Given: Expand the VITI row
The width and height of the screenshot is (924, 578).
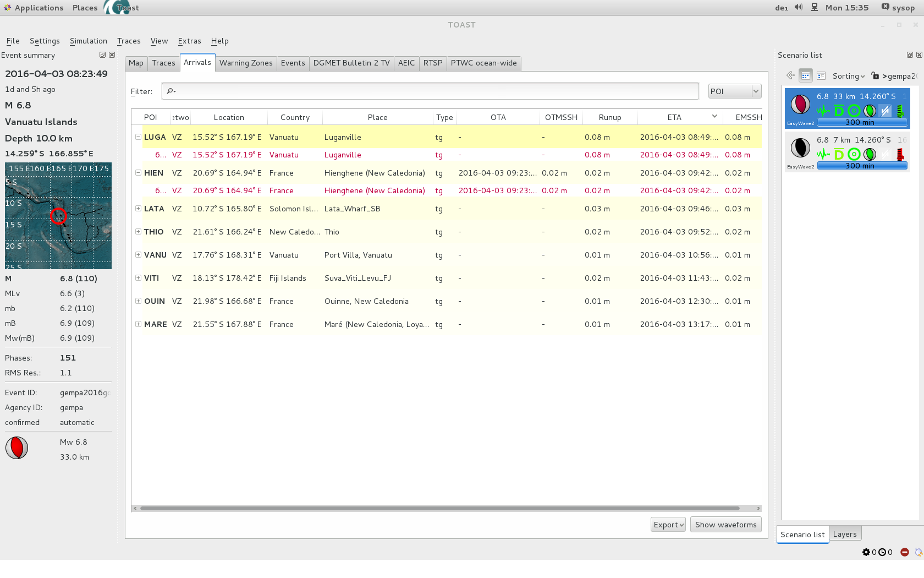Looking at the screenshot, I should 138,278.
